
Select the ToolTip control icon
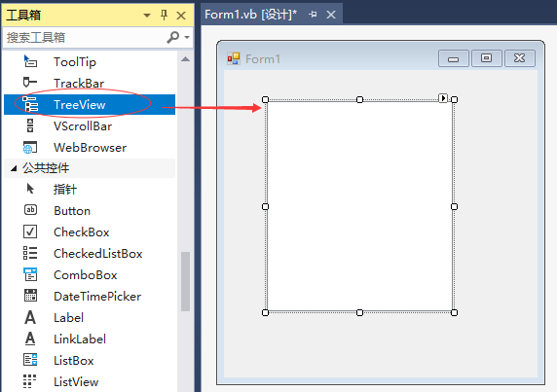[x=30, y=61]
